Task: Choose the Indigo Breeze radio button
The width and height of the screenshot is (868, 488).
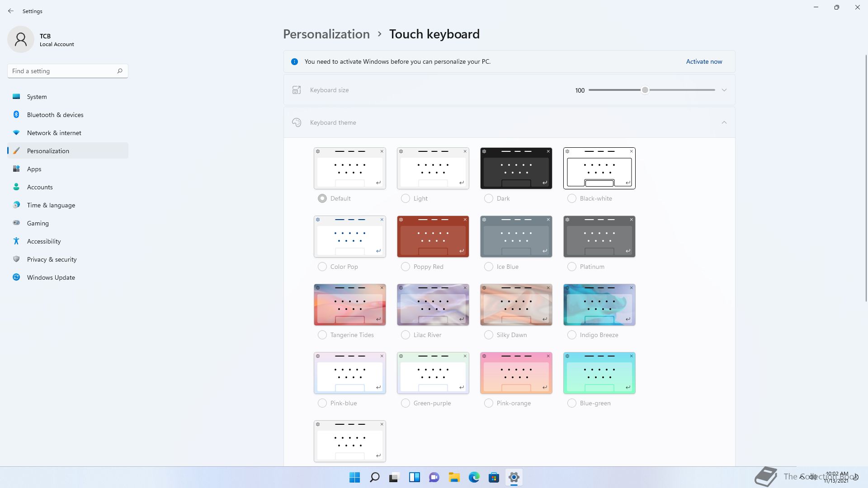Action: 571,335
